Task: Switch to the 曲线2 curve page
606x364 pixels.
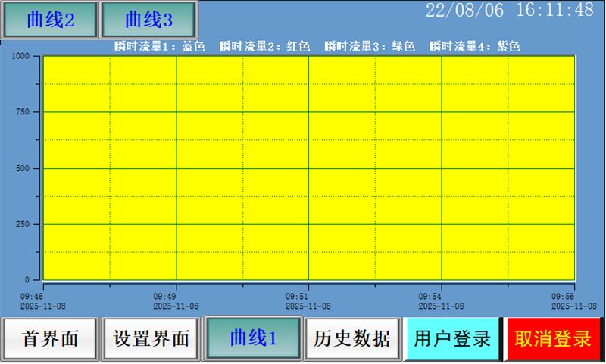Action: pos(51,20)
